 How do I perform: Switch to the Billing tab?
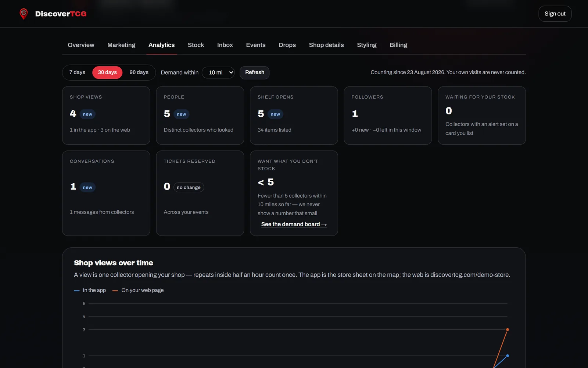398,45
